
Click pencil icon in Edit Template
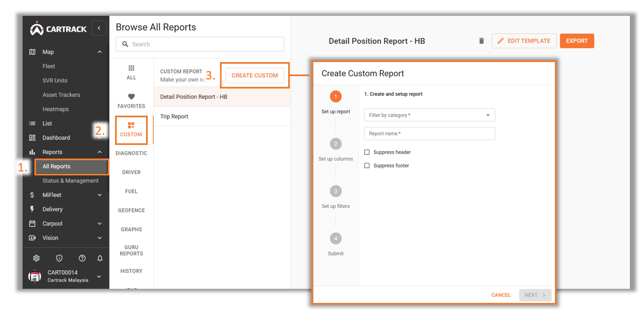(x=500, y=41)
